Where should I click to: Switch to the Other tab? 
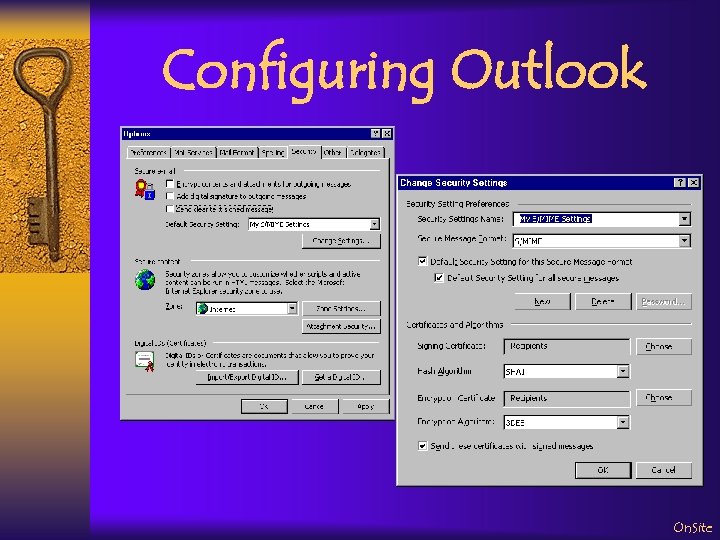332,152
